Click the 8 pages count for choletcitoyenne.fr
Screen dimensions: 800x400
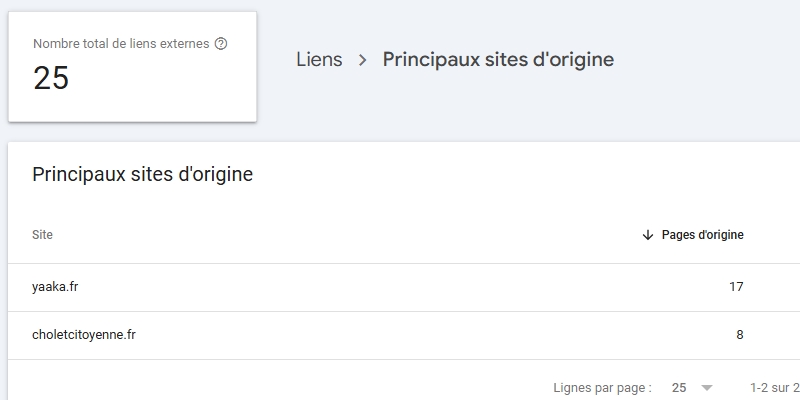[x=739, y=335]
